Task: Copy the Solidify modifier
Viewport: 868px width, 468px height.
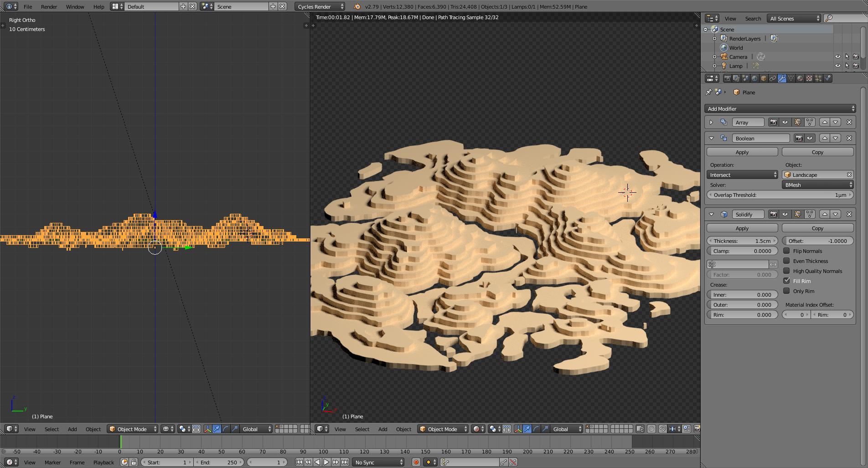Action: (x=817, y=228)
